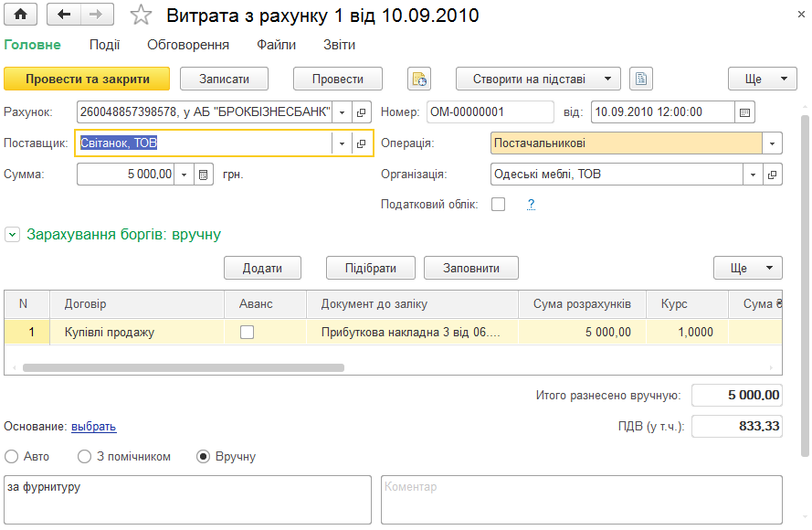Image resolution: width=812 pixels, height=530 pixels.
Task: Expand the Організація dropdown arrow
Action: point(753,175)
